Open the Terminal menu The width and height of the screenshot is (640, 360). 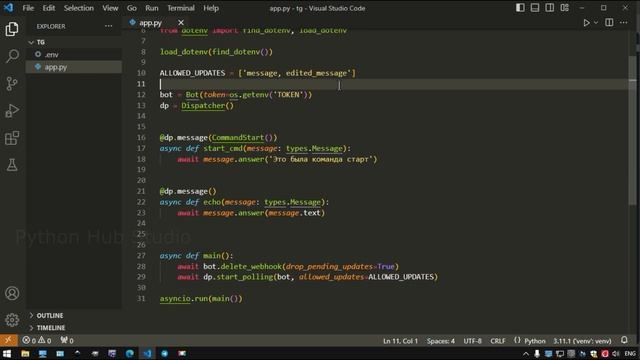(181, 8)
